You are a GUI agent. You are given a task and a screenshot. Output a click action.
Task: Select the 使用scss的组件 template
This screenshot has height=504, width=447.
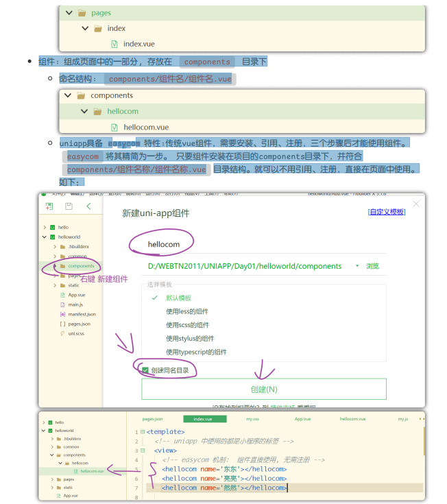click(x=187, y=325)
